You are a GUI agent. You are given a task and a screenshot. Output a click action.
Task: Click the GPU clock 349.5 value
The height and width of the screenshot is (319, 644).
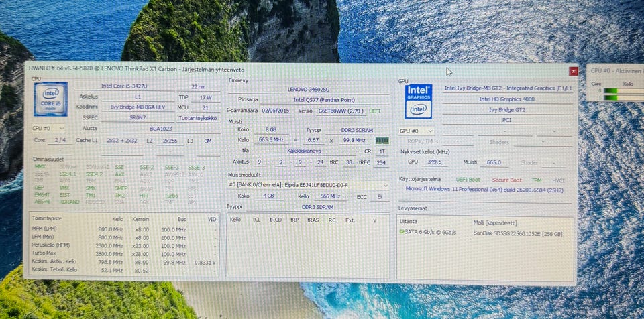(x=434, y=162)
